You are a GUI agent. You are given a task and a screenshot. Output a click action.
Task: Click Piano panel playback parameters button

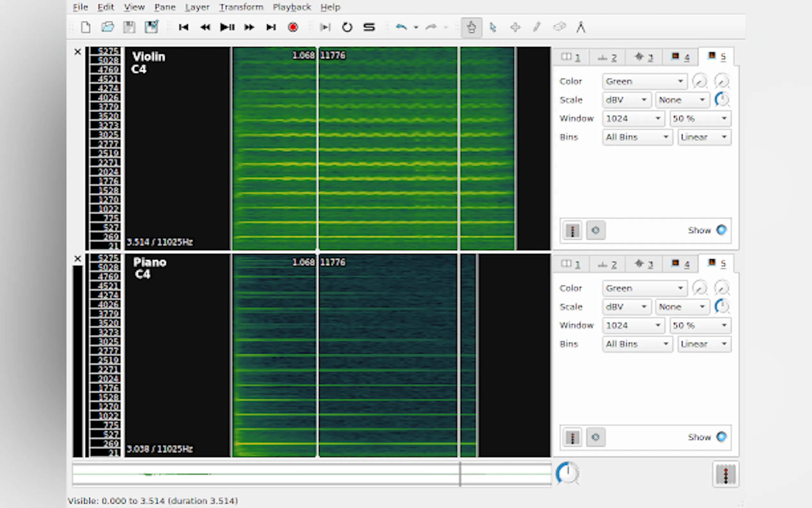pos(596,437)
